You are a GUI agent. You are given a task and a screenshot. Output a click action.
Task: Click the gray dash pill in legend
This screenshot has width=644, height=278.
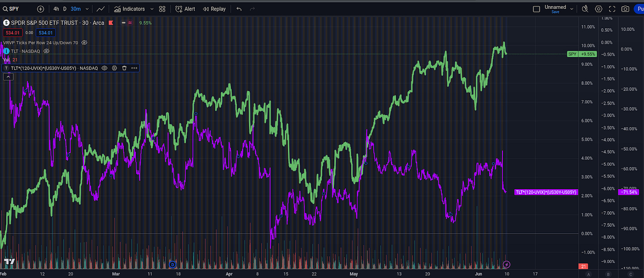pyautogui.click(x=123, y=23)
